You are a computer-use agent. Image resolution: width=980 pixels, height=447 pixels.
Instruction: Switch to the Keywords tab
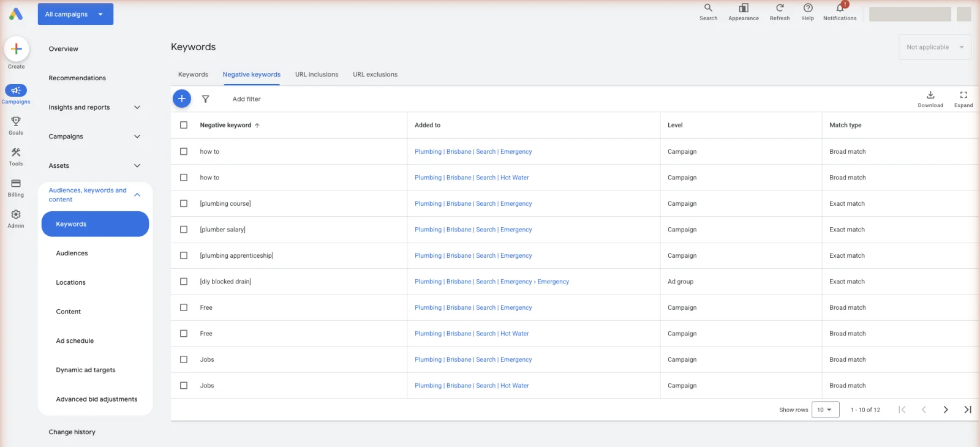193,75
